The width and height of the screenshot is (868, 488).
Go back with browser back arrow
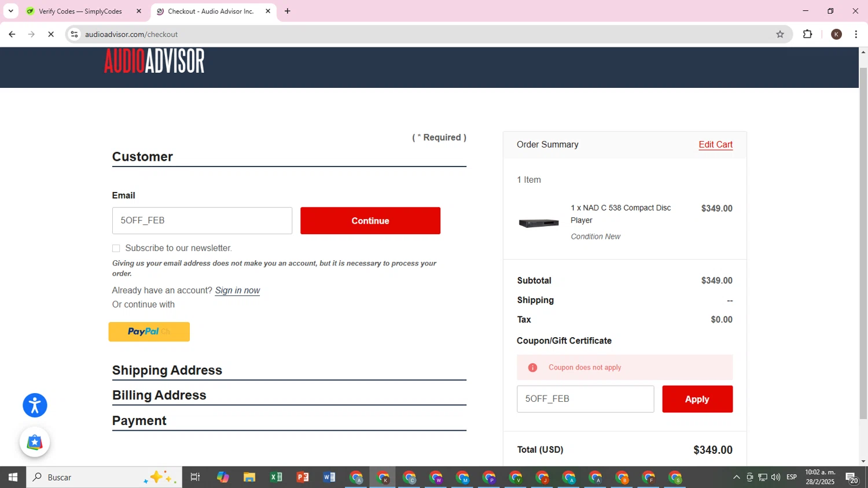click(12, 34)
